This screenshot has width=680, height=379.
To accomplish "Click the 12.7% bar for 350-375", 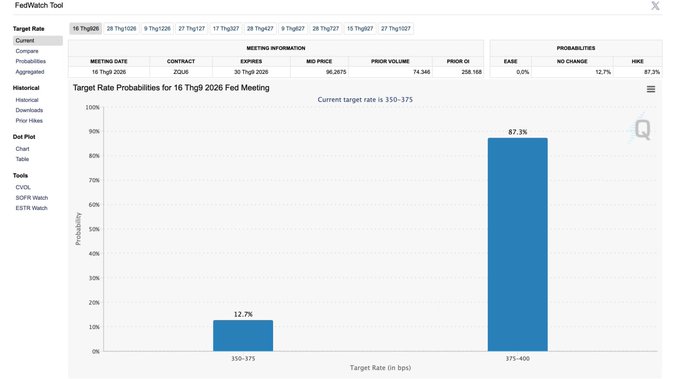I will pyautogui.click(x=243, y=336).
